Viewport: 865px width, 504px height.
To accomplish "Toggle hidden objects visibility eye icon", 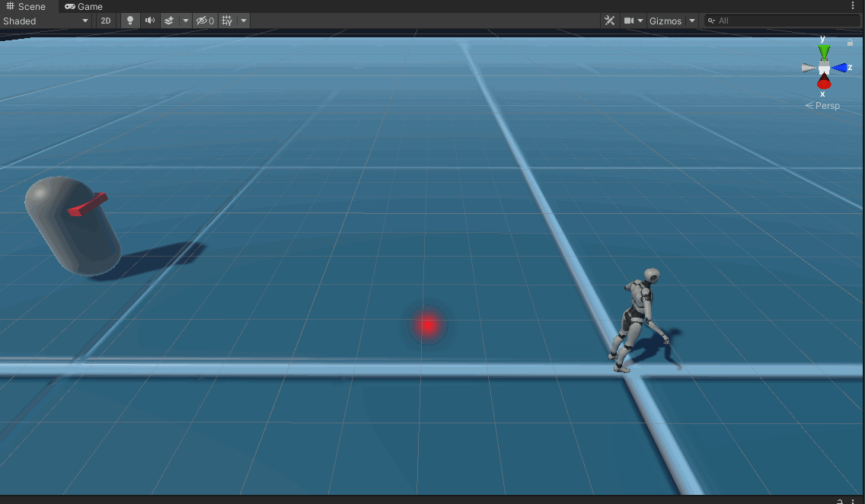I will (x=206, y=21).
